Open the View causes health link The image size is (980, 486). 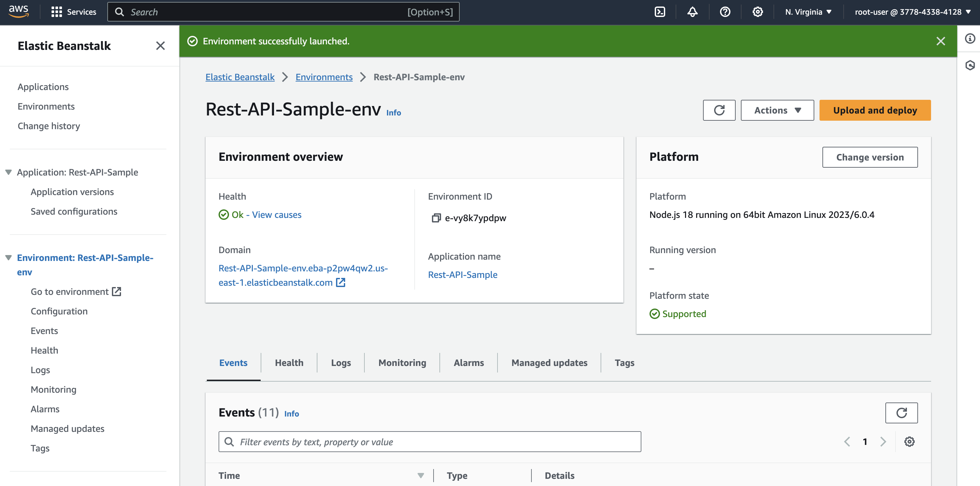click(x=277, y=215)
